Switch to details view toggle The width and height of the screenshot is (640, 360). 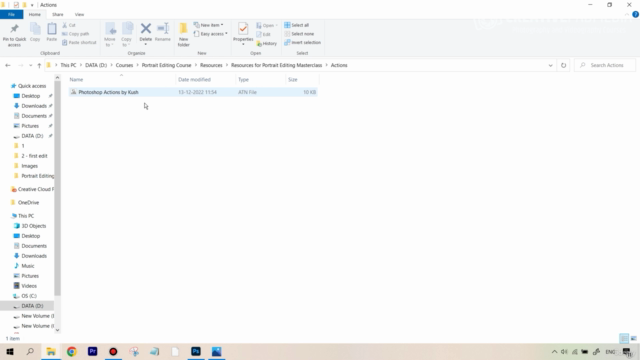click(624, 338)
